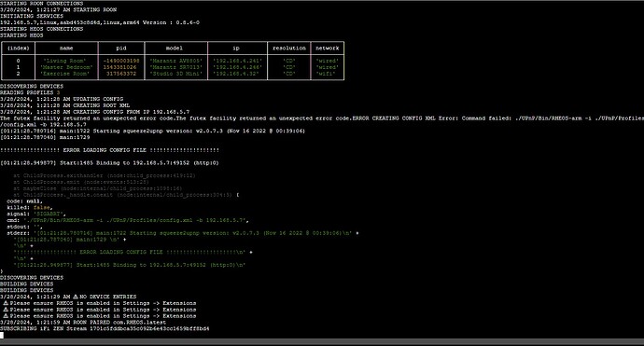Click the 'killed: false,' property line
This screenshot has width=644, height=346.
pos(30,208)
